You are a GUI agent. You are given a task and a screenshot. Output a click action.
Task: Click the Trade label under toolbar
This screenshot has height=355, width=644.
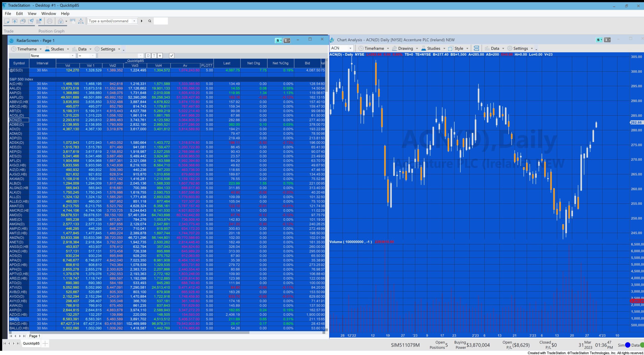tap(9, 31)
